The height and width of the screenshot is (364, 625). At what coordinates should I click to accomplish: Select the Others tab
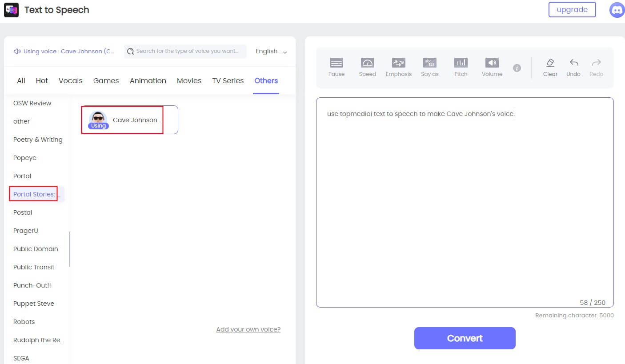(x=266, y=80)
